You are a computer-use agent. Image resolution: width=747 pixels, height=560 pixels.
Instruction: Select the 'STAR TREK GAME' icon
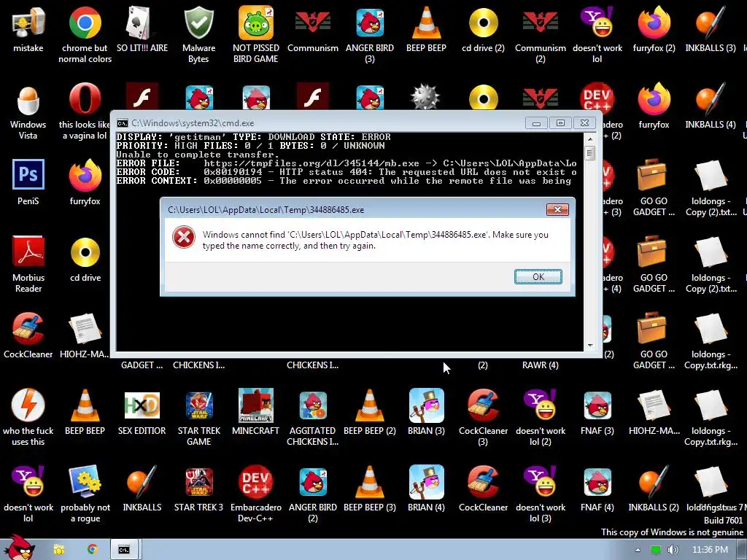point(198,417)
